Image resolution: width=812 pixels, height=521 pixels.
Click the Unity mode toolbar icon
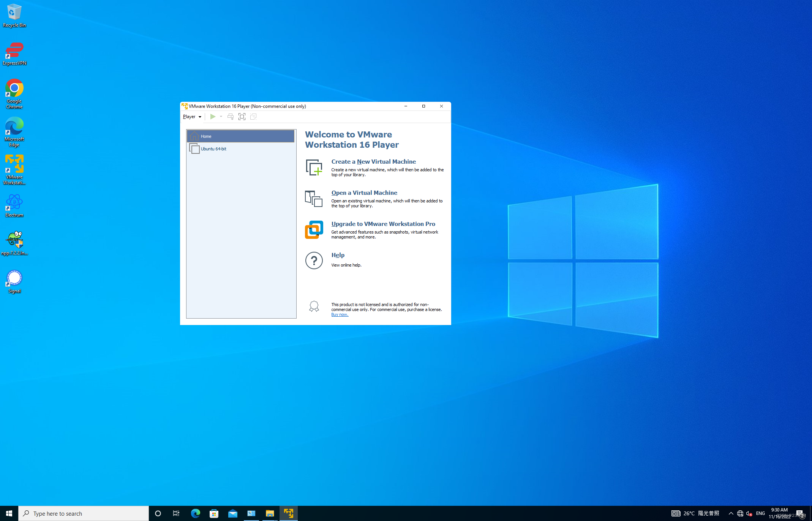[253, 117]
